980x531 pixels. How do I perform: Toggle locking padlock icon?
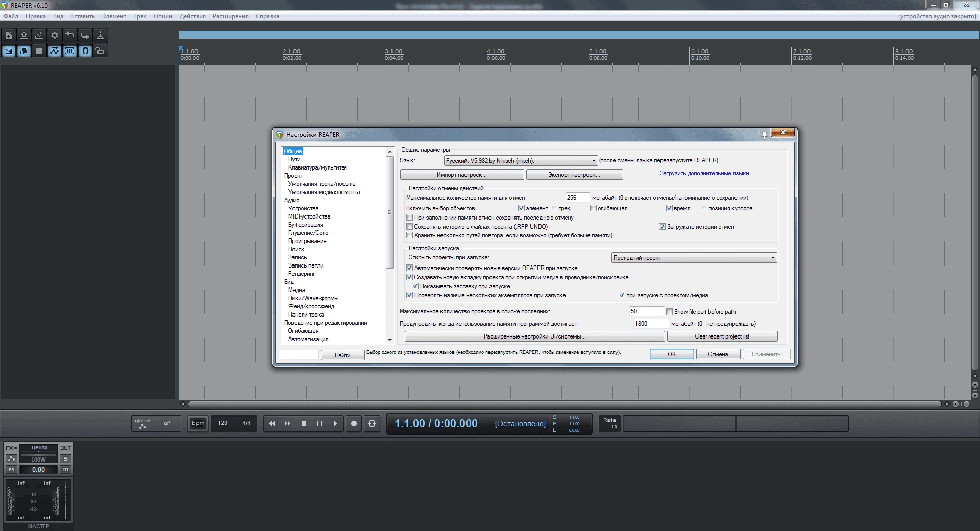point(101,51)
